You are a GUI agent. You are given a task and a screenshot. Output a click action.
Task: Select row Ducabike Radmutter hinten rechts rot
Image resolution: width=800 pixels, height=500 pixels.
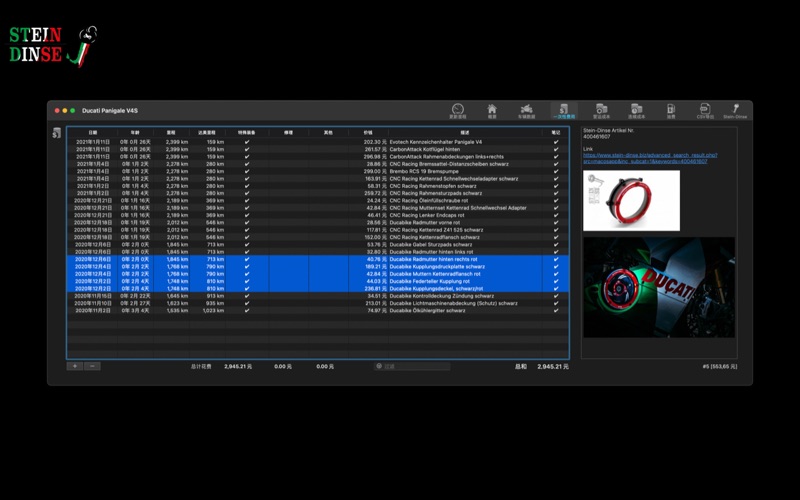click(x=318, y=259)
